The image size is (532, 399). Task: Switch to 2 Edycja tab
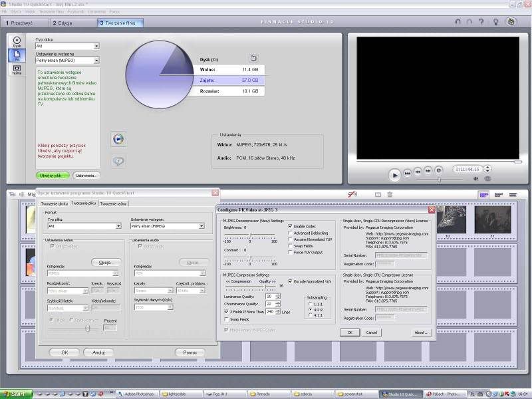73,23
